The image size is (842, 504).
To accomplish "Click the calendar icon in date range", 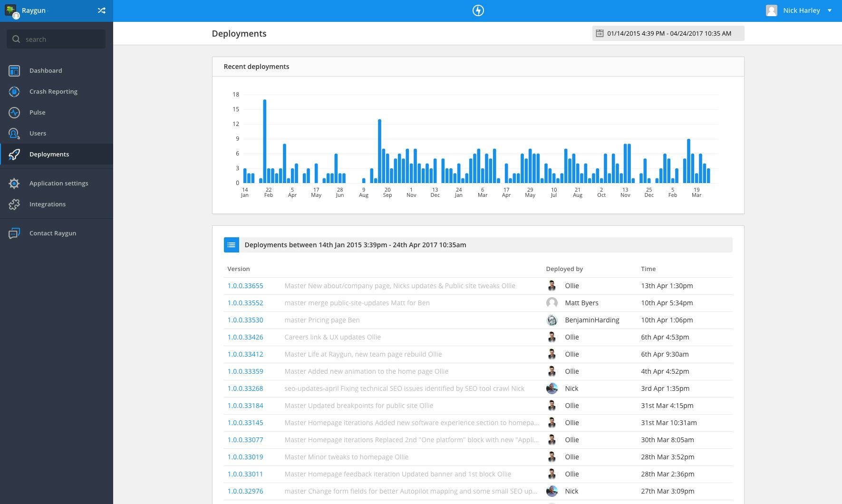I will (600, 33).
